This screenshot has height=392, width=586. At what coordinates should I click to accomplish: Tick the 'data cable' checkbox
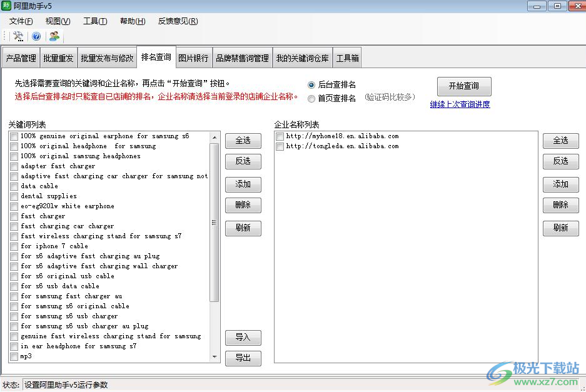point(14,186)
